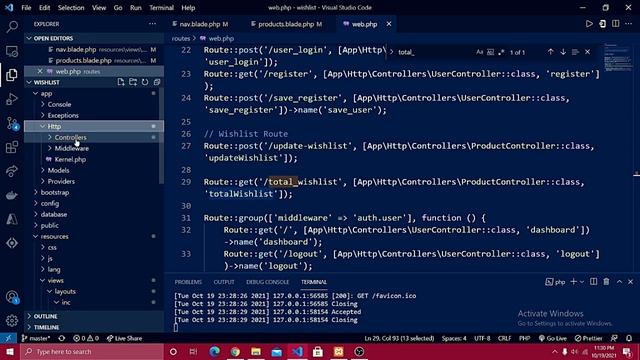
Task: Change Spaces: 4 indentation setting
Action: coord(454,338)
